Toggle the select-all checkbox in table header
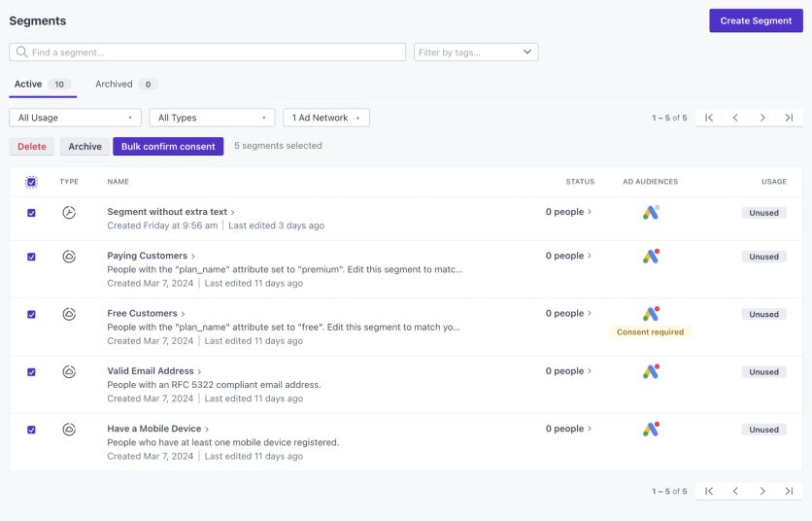 click(32, 182)
